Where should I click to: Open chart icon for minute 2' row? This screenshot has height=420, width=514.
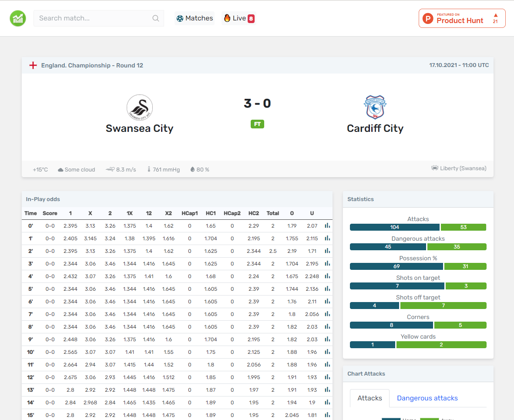pos(327,251)
